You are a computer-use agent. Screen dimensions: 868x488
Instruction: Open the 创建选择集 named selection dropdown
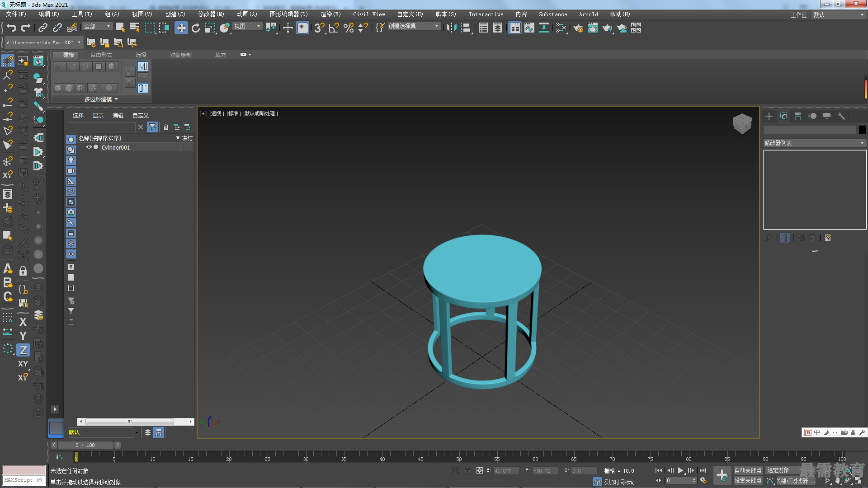click(414, 26)
